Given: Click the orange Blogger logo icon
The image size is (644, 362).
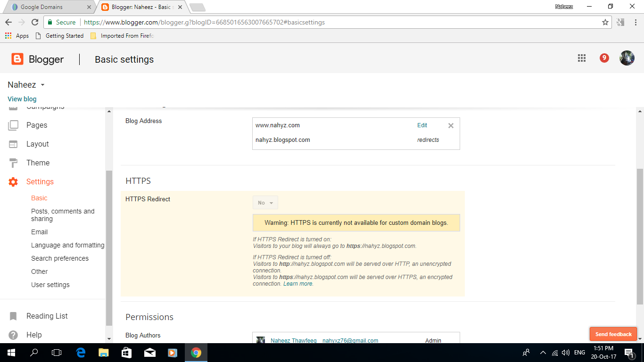Looking at the screenshot, I should [17, 59].
